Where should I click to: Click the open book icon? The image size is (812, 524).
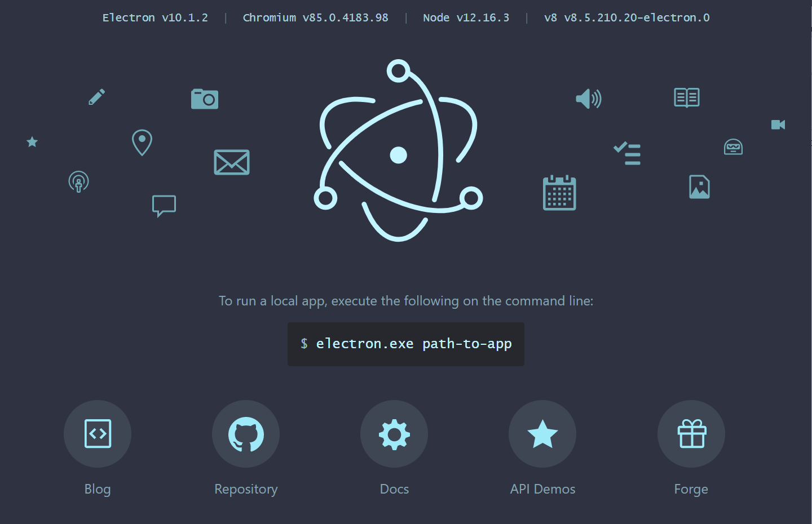pyautogui.click(x=686, y=97)
